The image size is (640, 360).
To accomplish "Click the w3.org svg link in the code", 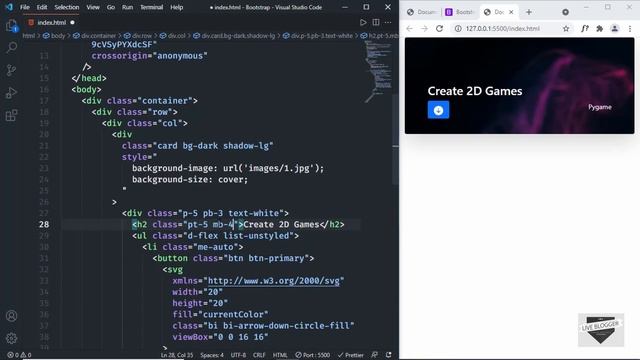I will coord(274,281).
